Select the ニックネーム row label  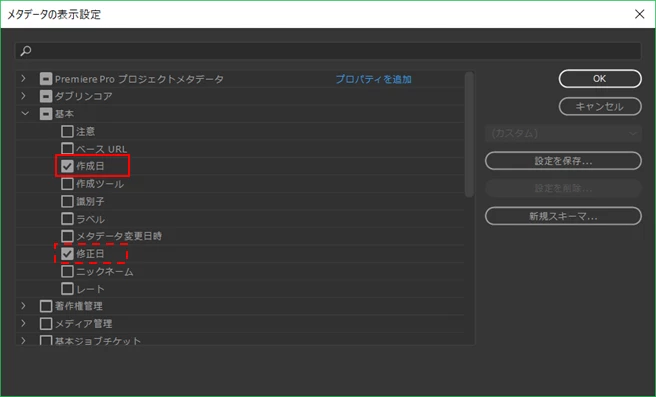[x=105, y=271]
